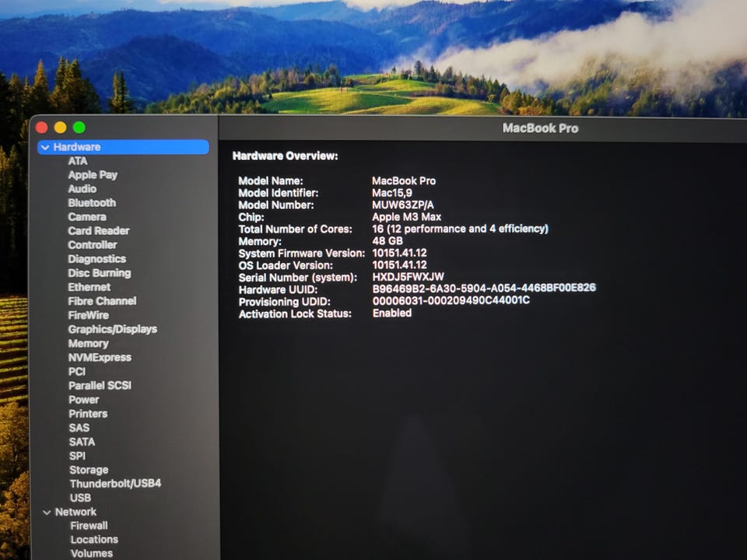
Task: Select Apple Pay in the sidebar
Action: coord(93,175)
